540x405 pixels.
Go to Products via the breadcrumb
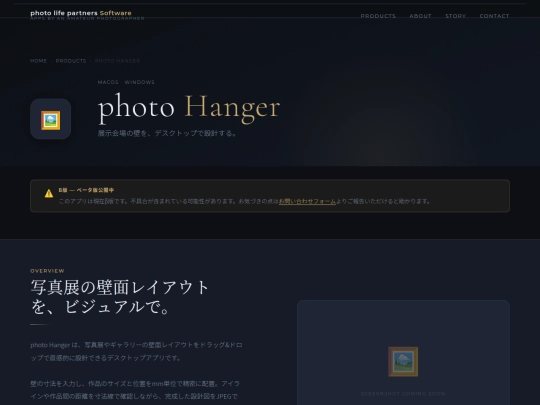71,61
